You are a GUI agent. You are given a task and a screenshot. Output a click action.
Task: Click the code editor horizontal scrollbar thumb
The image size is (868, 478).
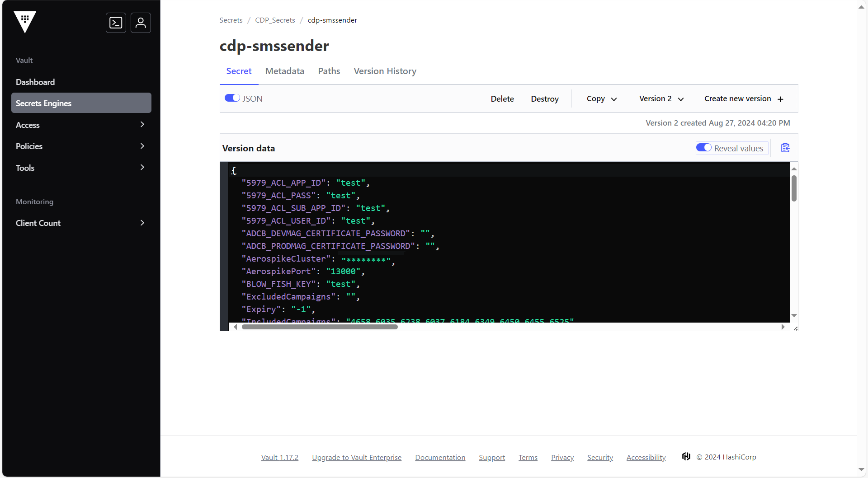pos(320,327)
